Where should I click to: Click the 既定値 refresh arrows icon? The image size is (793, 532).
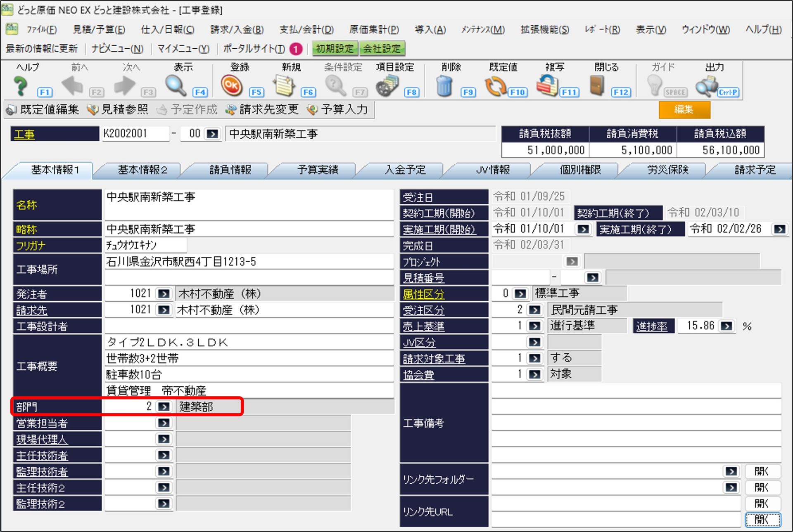(x=495, y=86)
